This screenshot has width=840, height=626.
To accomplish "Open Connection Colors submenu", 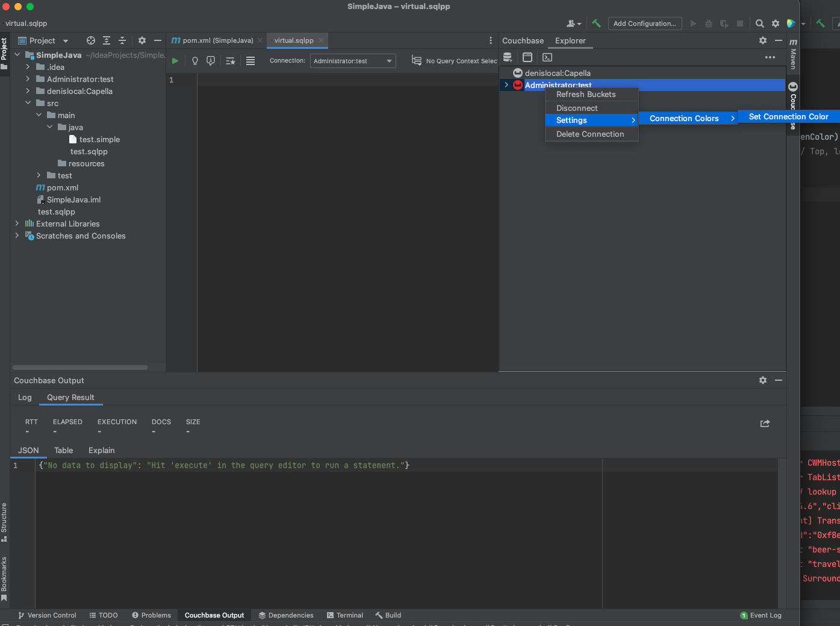I will pyautogui.click(x=688, y=119).
